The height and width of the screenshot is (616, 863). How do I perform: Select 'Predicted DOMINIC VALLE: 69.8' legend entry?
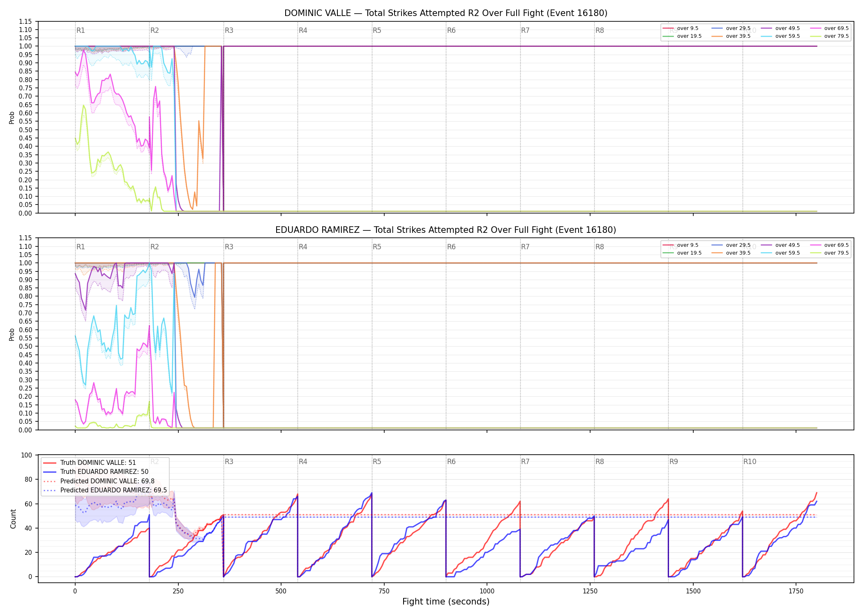coord(99,481)
